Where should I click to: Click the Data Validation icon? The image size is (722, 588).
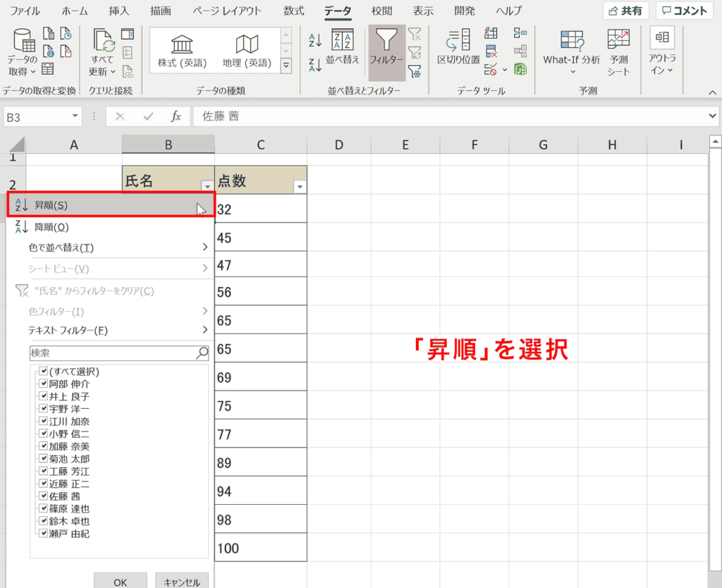[x=491, y=70]
